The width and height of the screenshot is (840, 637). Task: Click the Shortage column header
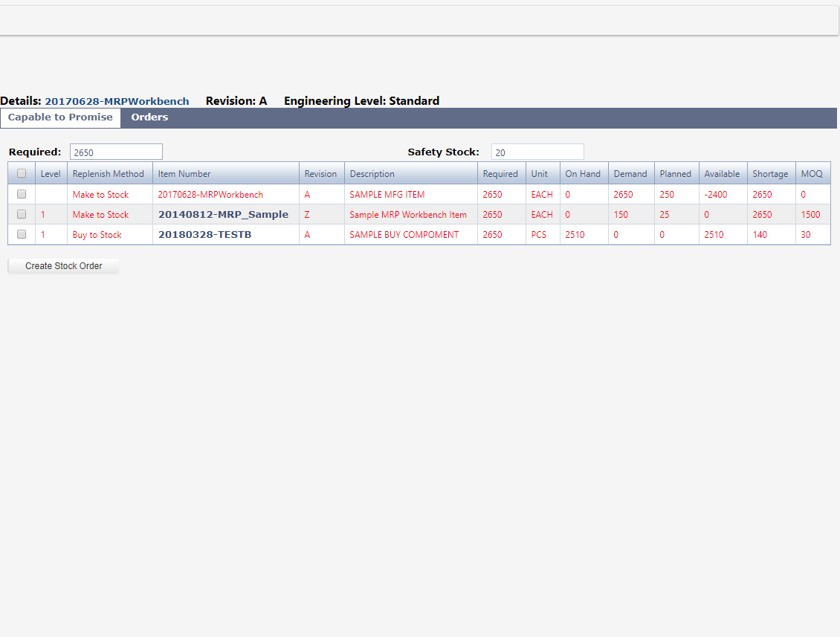tap(772, 174)
